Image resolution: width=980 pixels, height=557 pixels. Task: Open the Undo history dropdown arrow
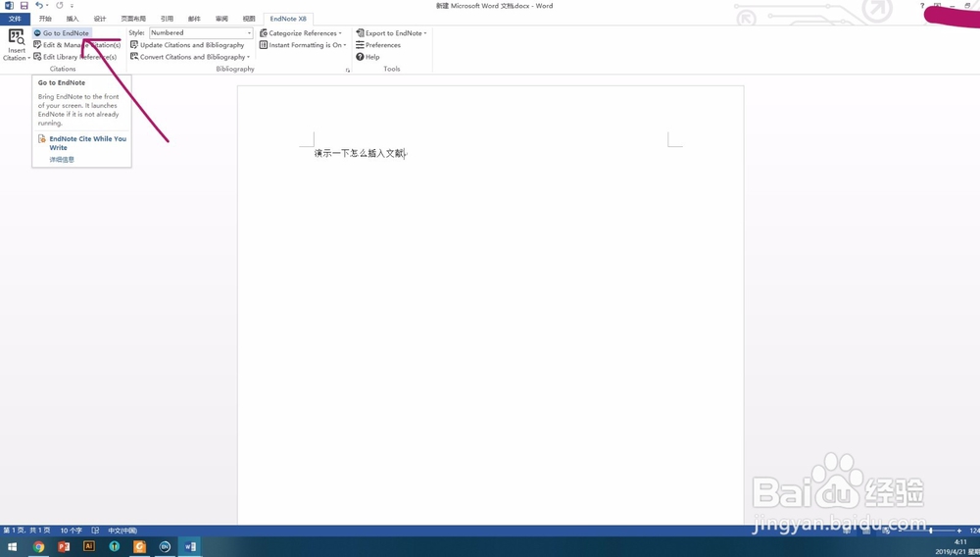(x=47, y=6)
